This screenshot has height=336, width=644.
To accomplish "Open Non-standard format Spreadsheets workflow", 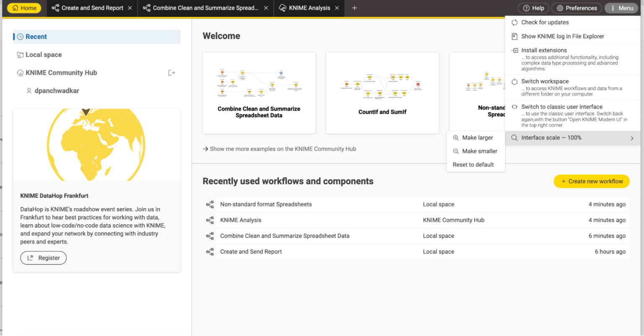I will coord(416,205).
